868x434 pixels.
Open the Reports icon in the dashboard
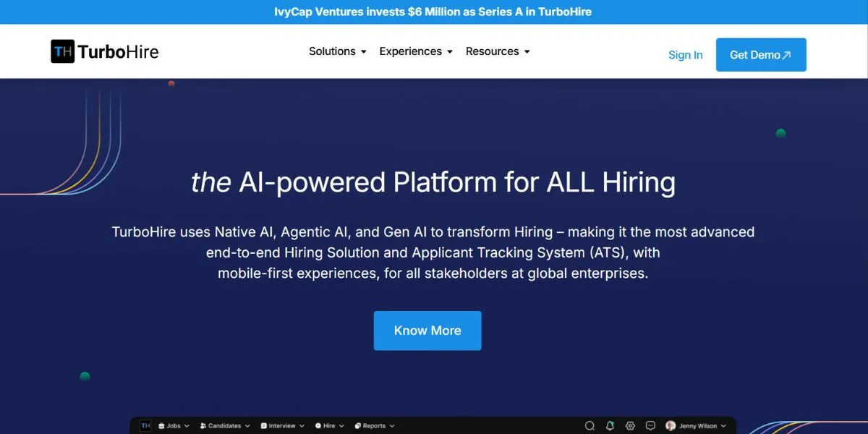(358, 425)
